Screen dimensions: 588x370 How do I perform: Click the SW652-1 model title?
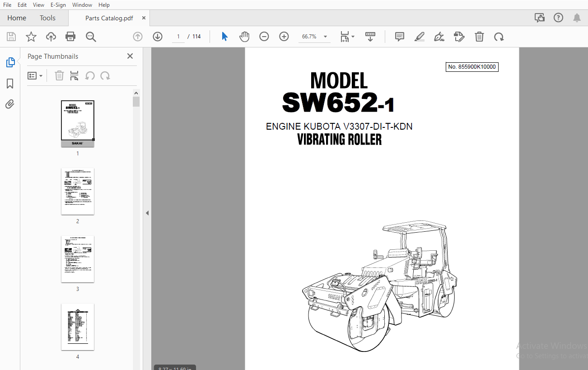coord(338,103)
